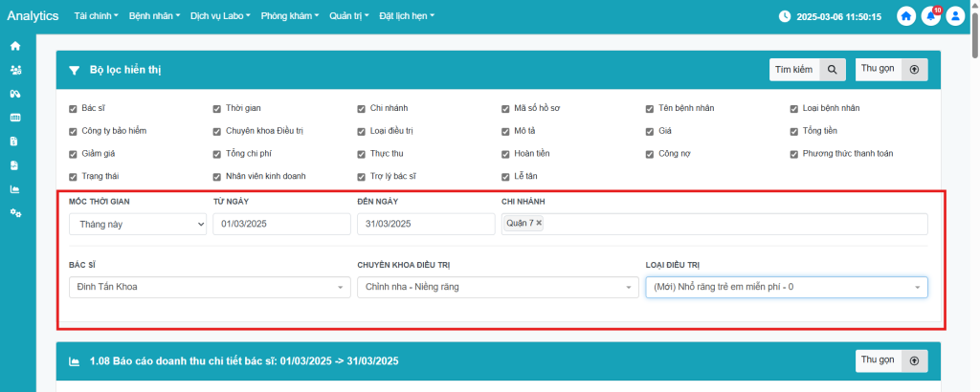The width and height of the screenshot is (980, 392).
Task: Click the chart icon in left sidebar
Action: tap(15, 188)
